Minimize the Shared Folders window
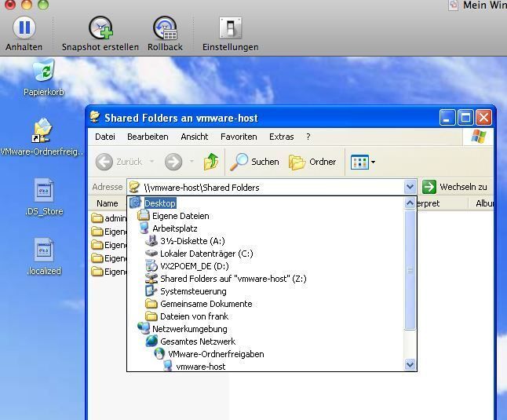This screenshot has width=507, height=420. tap(447, 118)
